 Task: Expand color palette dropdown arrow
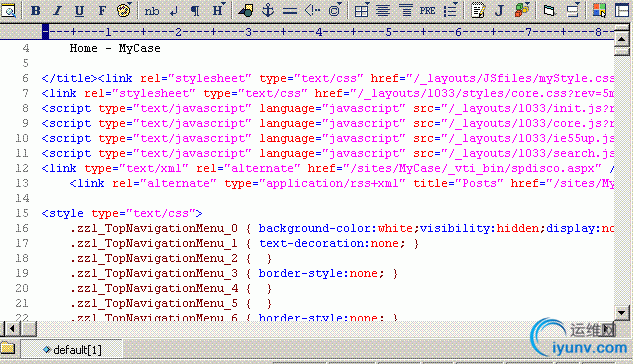pos(130,4)
